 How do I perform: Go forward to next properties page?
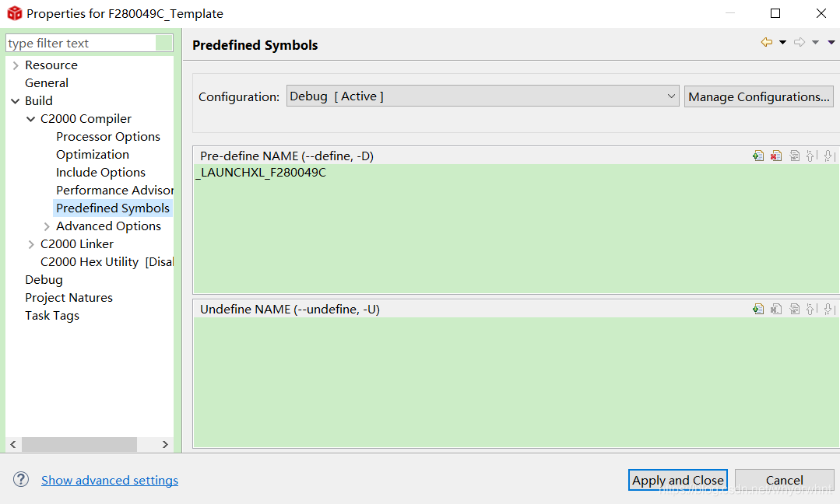800,42
